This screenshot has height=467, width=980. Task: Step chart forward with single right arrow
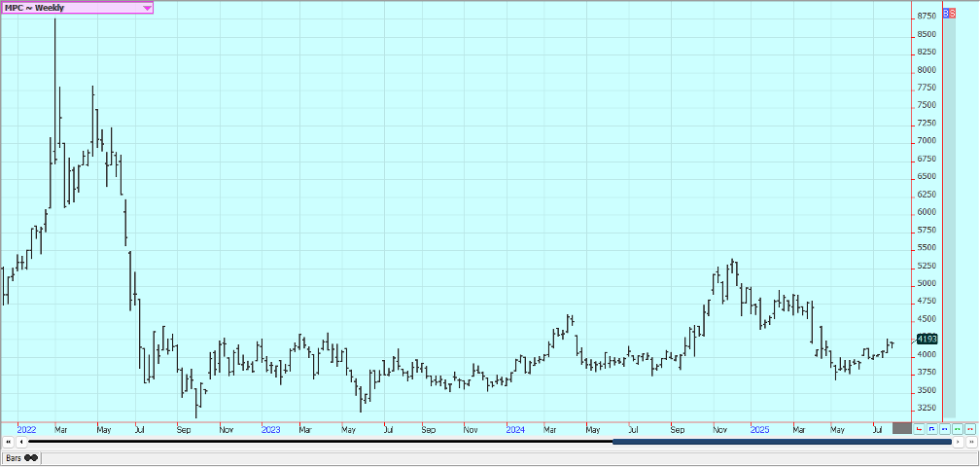point(958,442)
